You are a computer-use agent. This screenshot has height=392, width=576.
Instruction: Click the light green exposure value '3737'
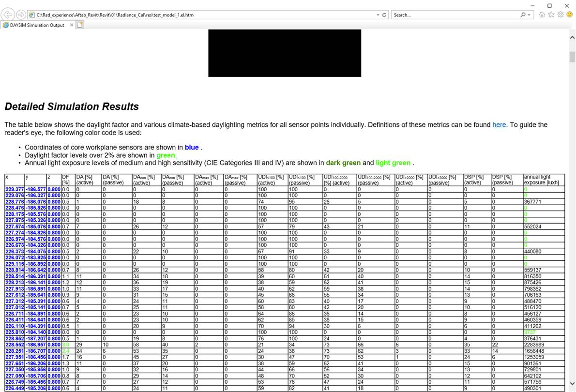pos(530,332)
